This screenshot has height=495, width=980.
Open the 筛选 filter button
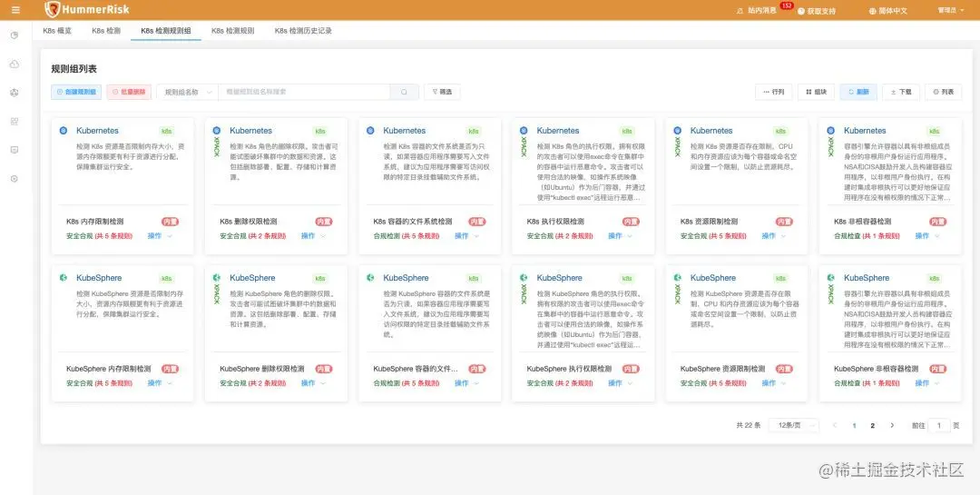442,92
